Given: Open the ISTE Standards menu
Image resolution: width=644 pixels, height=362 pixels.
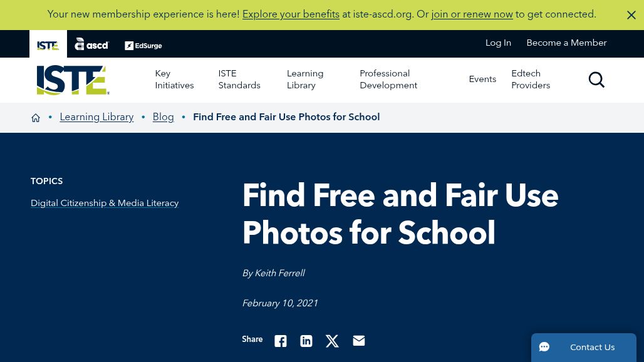Looking at the screenshot, I should coord(239,80).
